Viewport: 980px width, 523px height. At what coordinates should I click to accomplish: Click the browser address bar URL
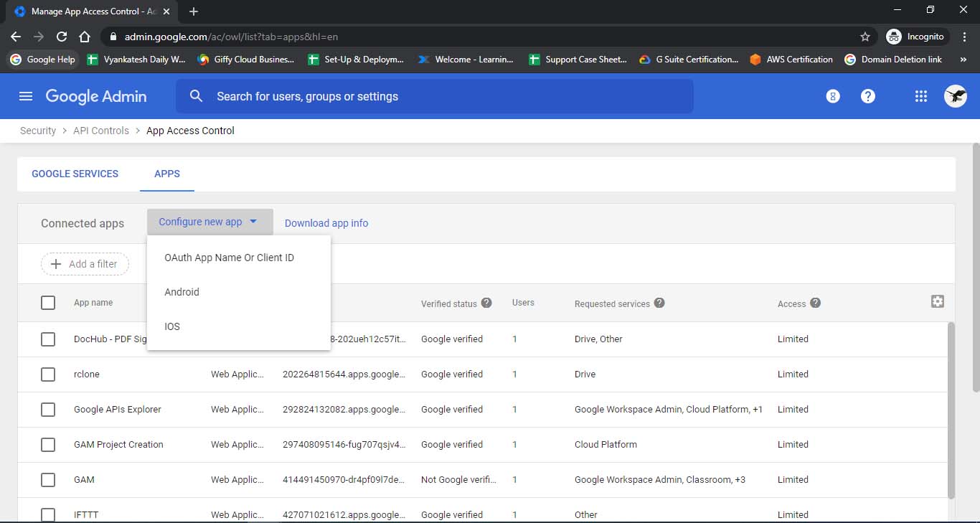pyautogui.click(x=231, y=37)
